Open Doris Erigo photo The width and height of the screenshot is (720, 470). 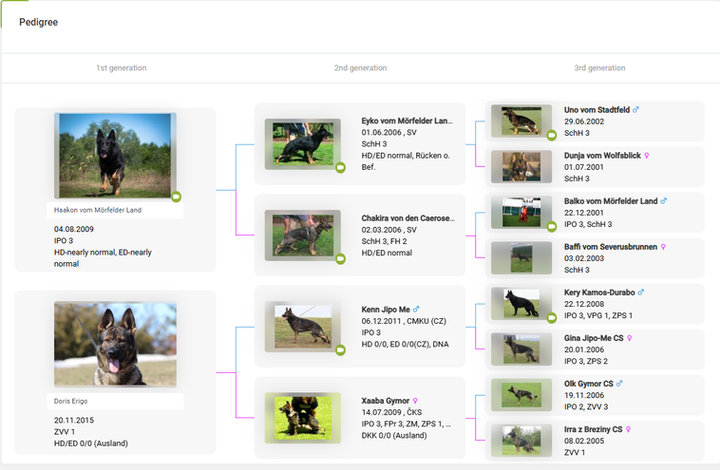[x=115, y=344]
